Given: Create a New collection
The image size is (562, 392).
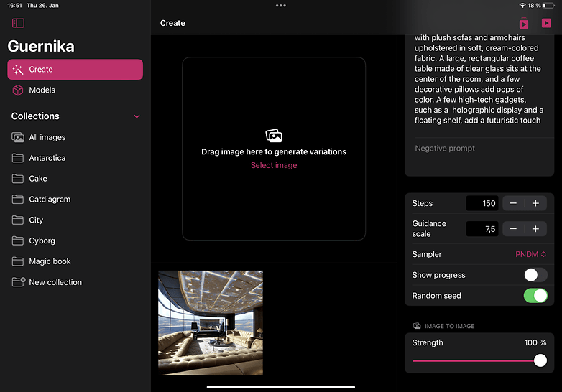Looking at the screenshot, I should click(75, 282).
